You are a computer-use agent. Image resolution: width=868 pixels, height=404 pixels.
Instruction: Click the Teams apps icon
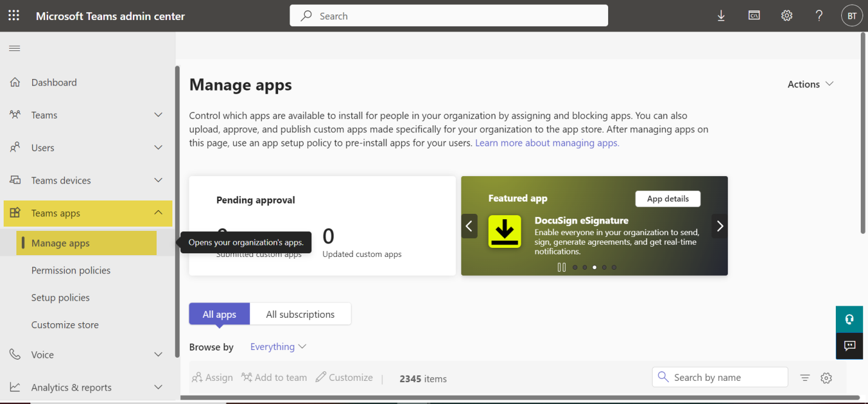coord(15,213)
